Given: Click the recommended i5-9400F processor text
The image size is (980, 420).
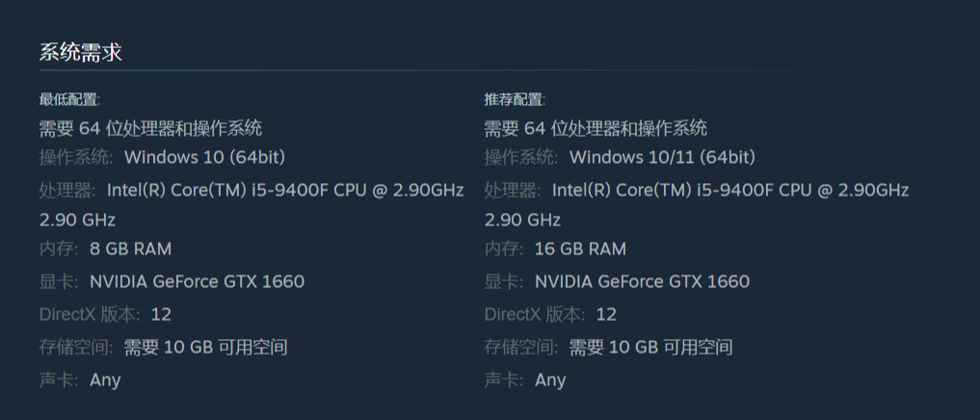Looking at the screenshot, I should 730,190.
